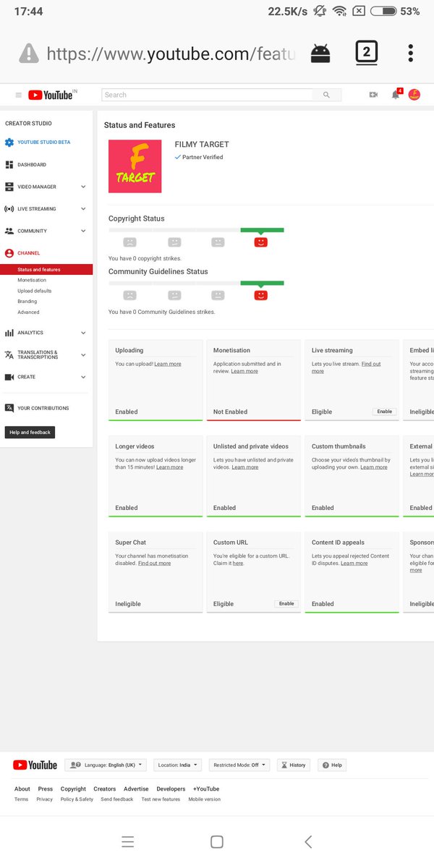The width and height of the screenshot is (434, 868).
Task: Open the browser tab switcher showing 2
Action: (367, 52)
